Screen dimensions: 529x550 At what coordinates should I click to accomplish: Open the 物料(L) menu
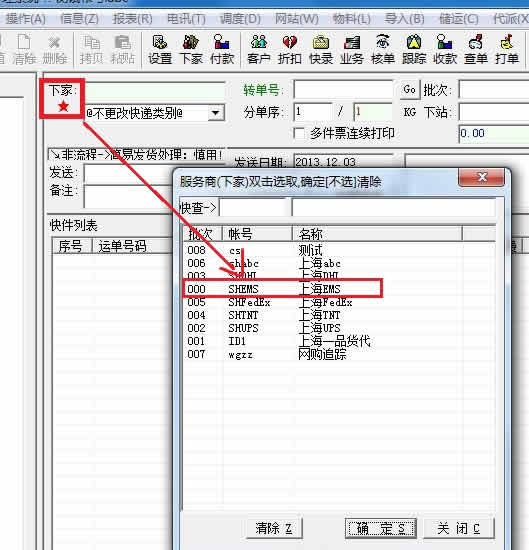click(x=351, y=19)
